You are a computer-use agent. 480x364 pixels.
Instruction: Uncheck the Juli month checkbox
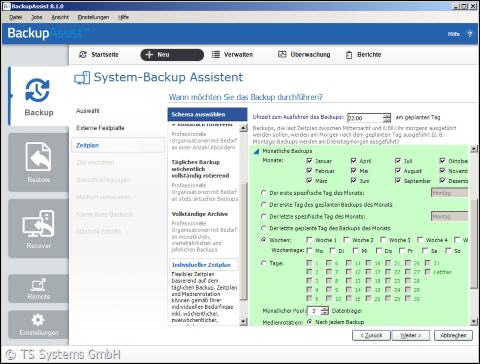pos(398,161)
